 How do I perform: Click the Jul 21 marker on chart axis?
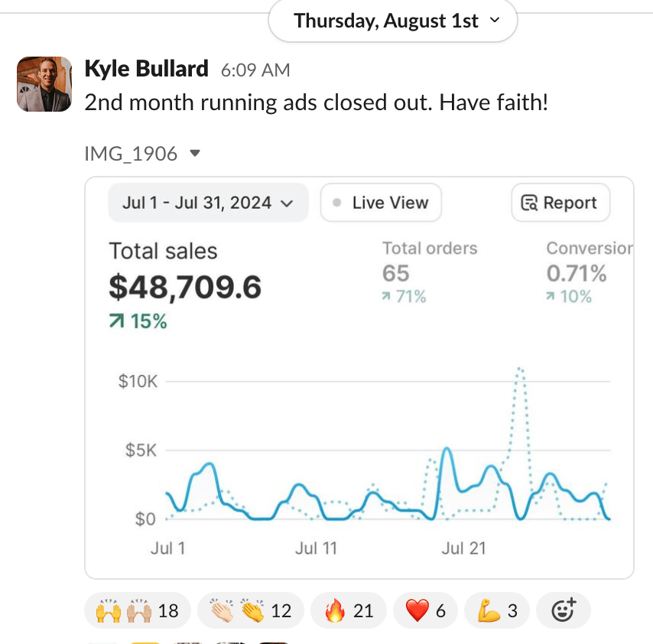(x=463, y=548)
